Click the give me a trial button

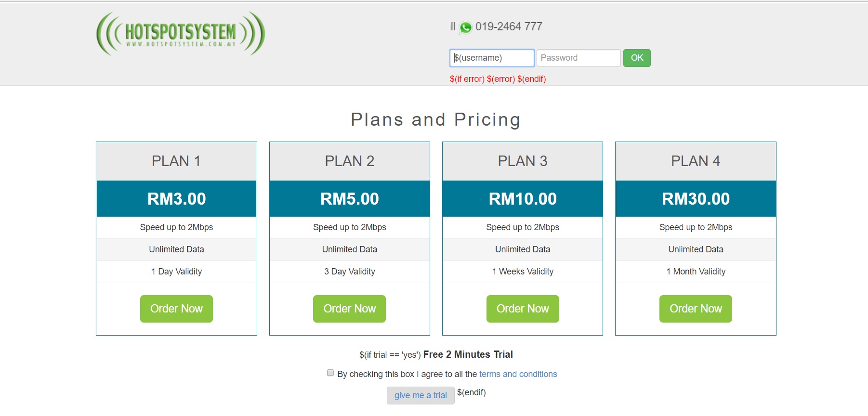[420, 395]
